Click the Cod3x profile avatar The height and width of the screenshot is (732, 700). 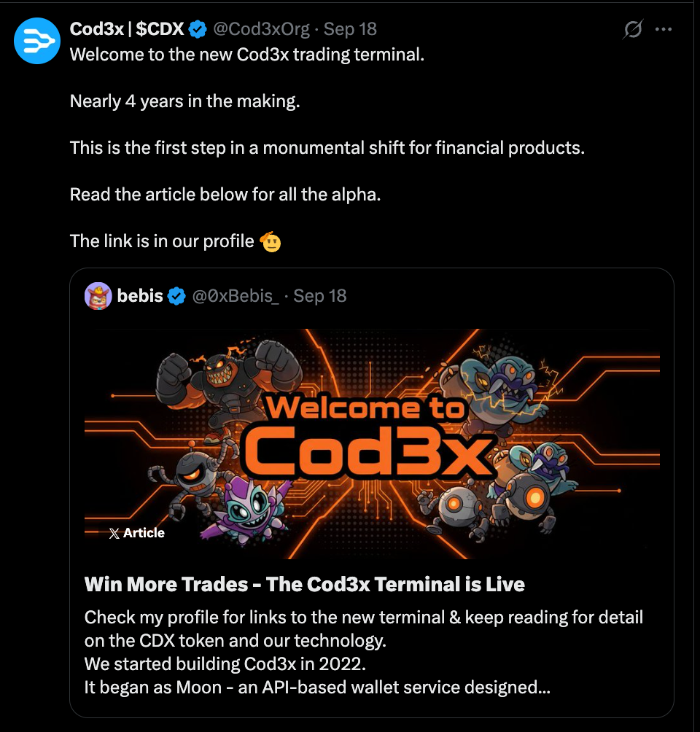pos(37,41)
